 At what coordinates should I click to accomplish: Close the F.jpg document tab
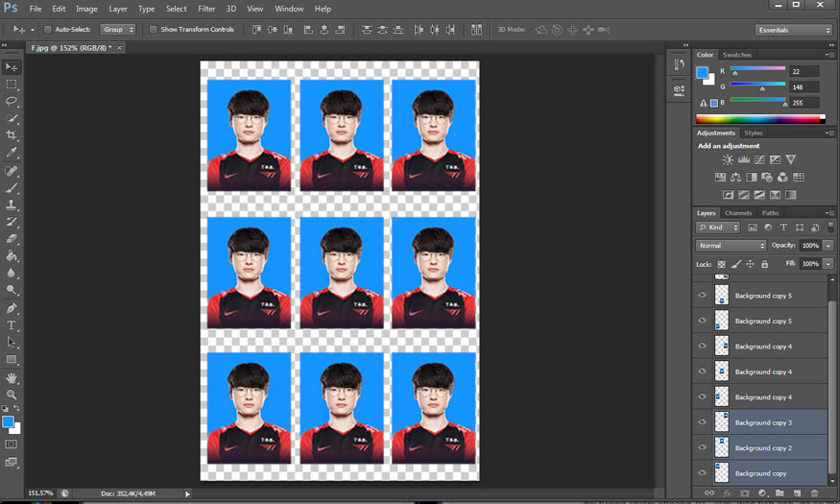click(119, 48)
